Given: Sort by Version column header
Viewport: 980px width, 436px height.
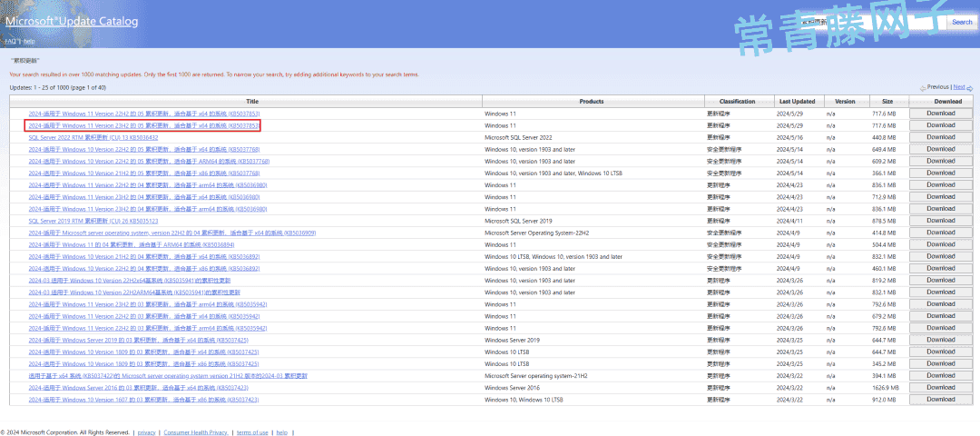Looking at the screenshot, I should 845,102.
